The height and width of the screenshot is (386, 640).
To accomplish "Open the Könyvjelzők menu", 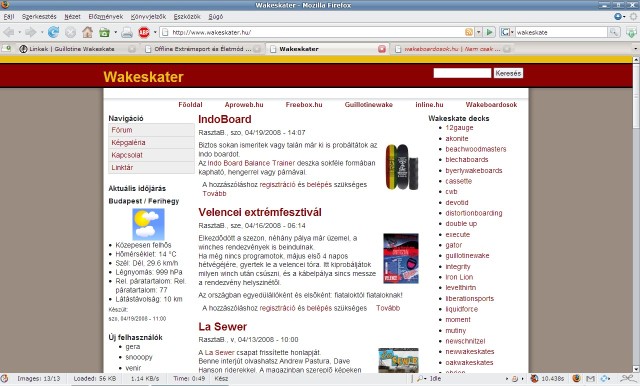I will (148, 17).
